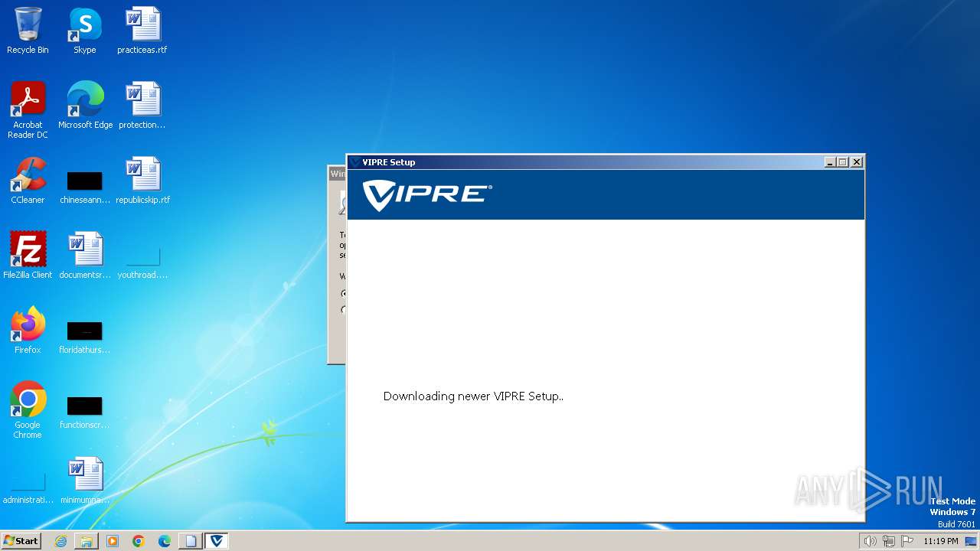Select the administrati file icon
Screen dimensions: 980x551
[x=28, y=488]
